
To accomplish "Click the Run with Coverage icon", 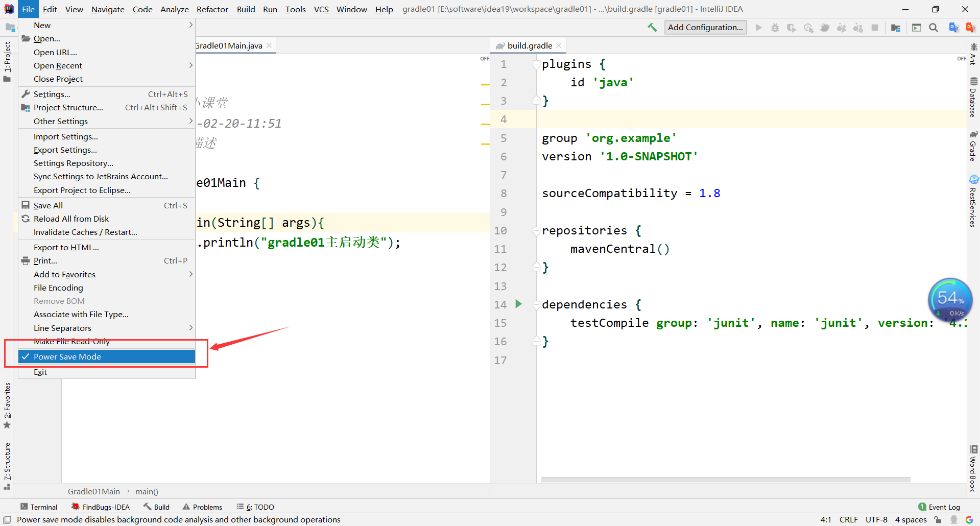I will coord(792,28).
